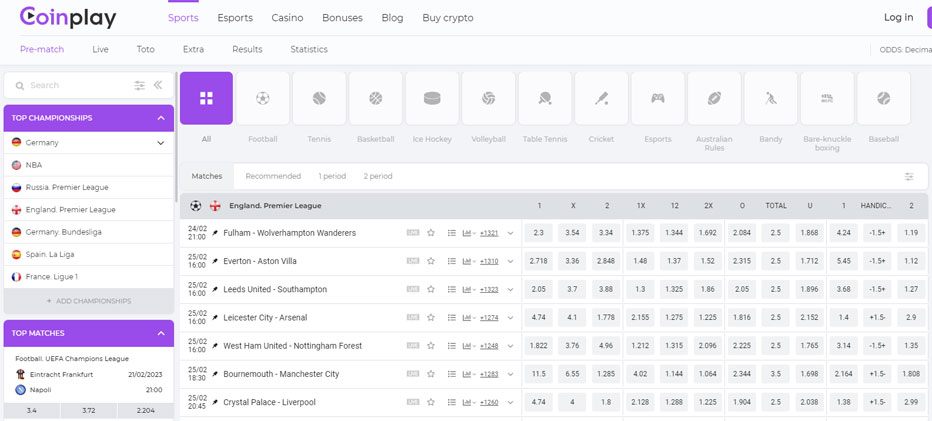Viewport: 932px width, 421px height.
Task: Star the Everton - Aston Villa match
Action: point(432,261)
